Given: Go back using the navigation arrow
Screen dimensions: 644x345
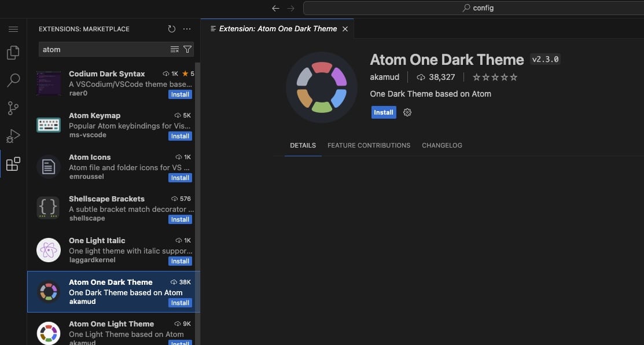Looking at the screenshot, I should tap(275, 8).
